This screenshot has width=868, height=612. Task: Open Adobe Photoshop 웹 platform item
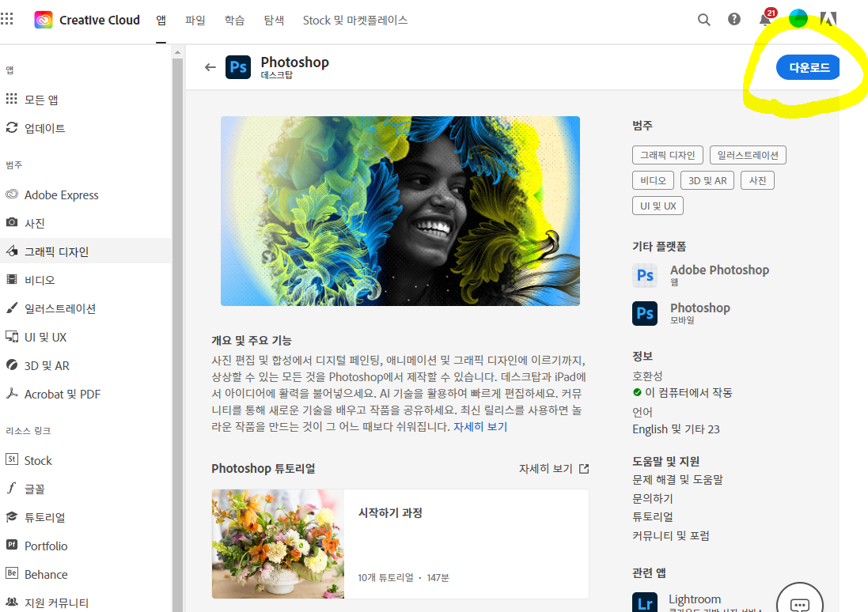pos(701,275)
